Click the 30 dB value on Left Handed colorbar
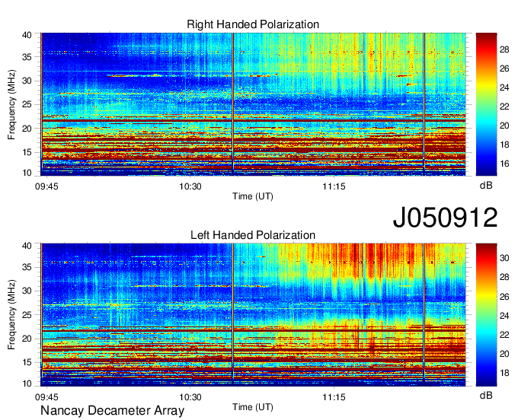Screen dimensions: 518x420 click(504, 258)
